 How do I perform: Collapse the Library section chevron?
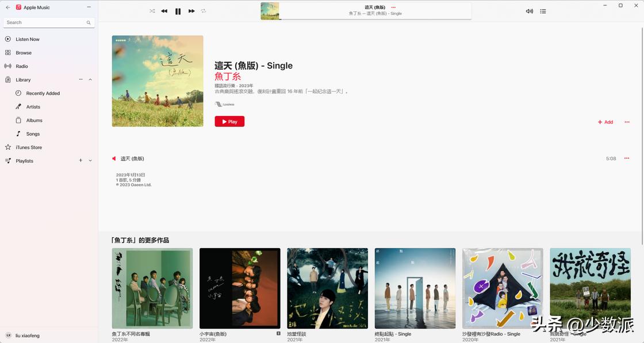pos(90,80)
